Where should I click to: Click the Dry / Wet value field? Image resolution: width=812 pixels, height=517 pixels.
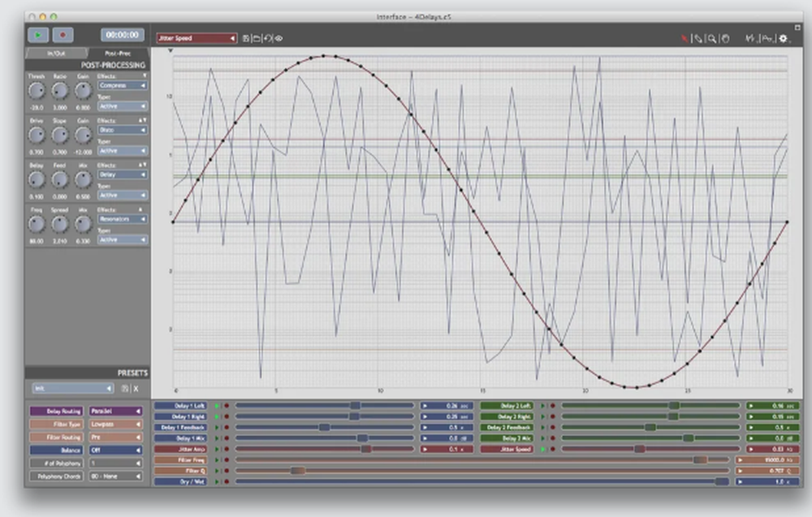(x=767, y=481)
